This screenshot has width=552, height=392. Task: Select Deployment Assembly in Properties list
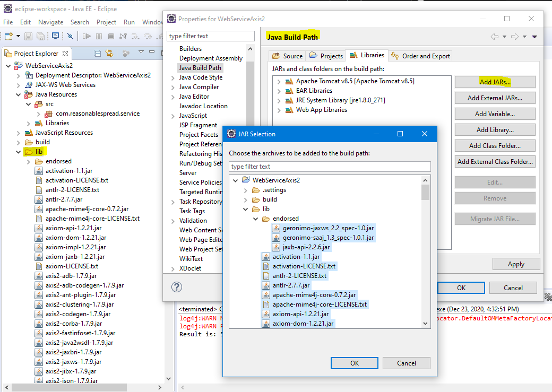(211, 58)
